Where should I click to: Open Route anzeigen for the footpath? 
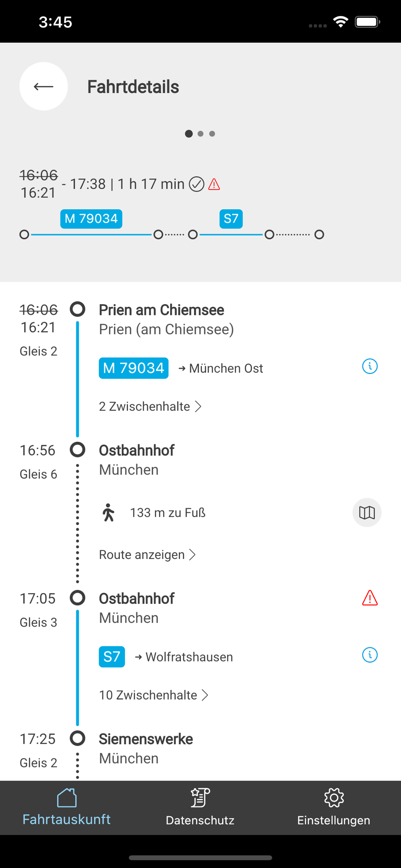click(x=147, y=555)
